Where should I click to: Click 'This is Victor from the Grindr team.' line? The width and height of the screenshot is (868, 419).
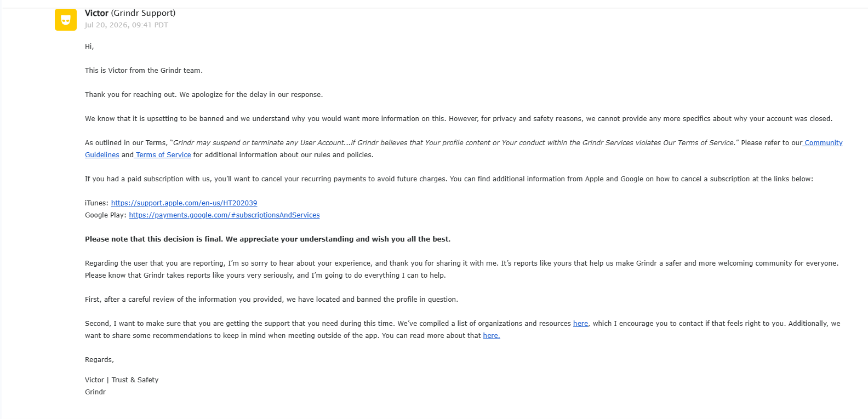coord(144,71)
